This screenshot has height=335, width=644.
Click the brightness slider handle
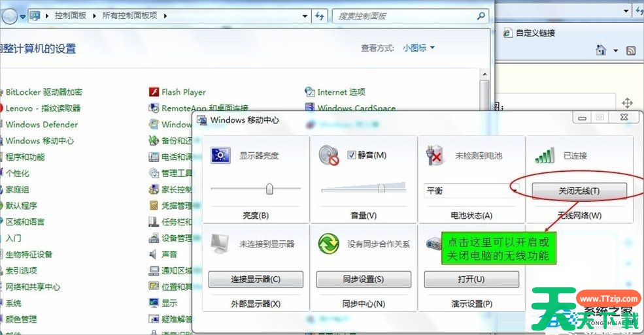[269, 189]
